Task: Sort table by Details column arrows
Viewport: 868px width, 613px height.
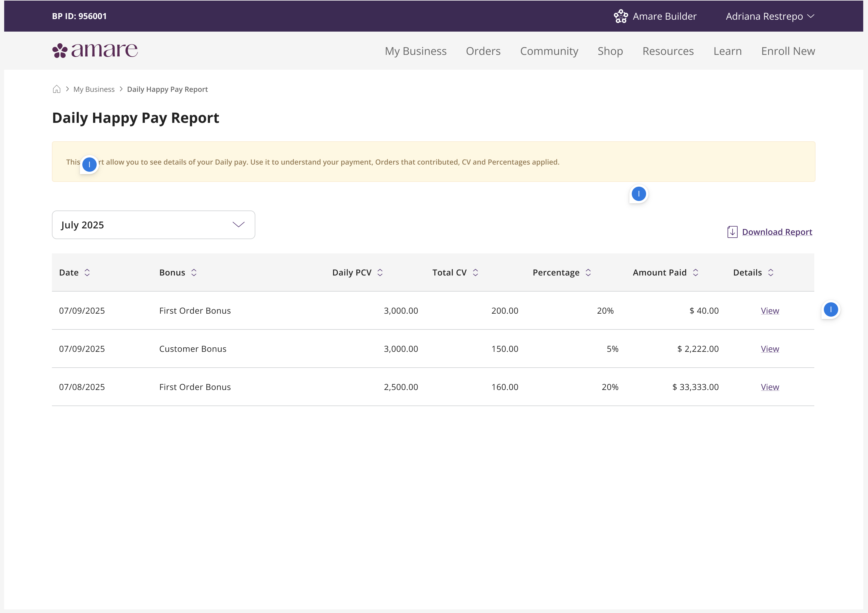Action: [770, 273]
